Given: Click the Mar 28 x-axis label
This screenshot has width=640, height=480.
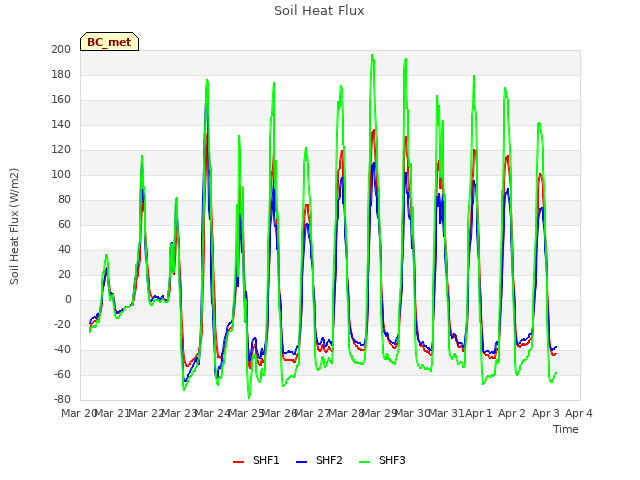Looking at the screenshot, I should (346, 413).
